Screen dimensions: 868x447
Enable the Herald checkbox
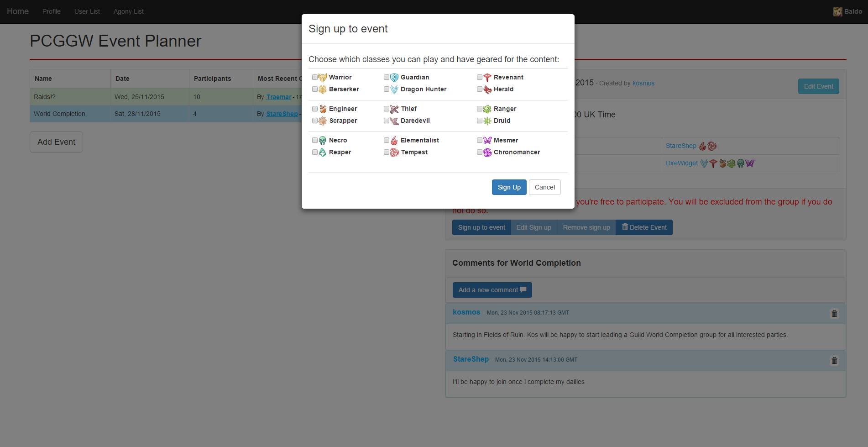tap(480, 89)
